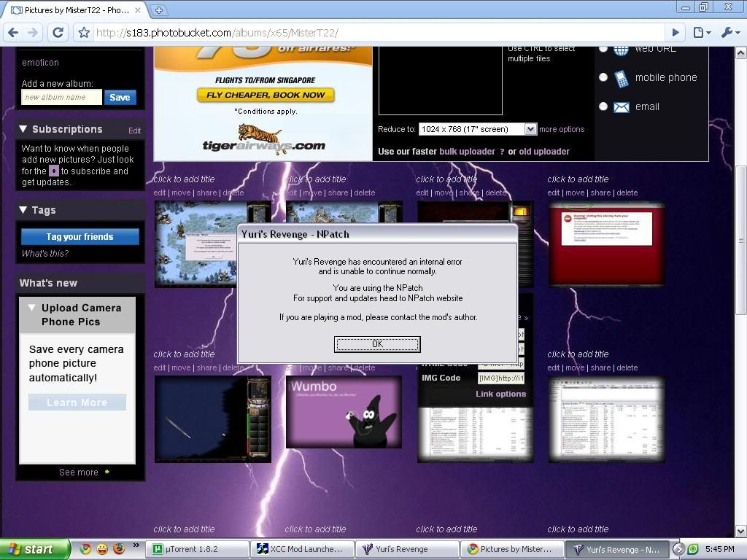747x560 pixels.
Task: Open the page control menu icon
Action: [701, 32]
